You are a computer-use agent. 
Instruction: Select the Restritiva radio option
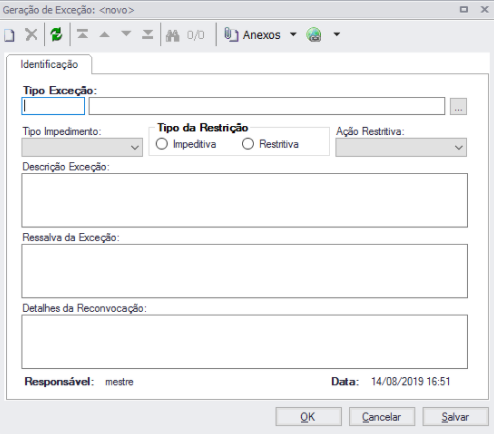[270, 144]
